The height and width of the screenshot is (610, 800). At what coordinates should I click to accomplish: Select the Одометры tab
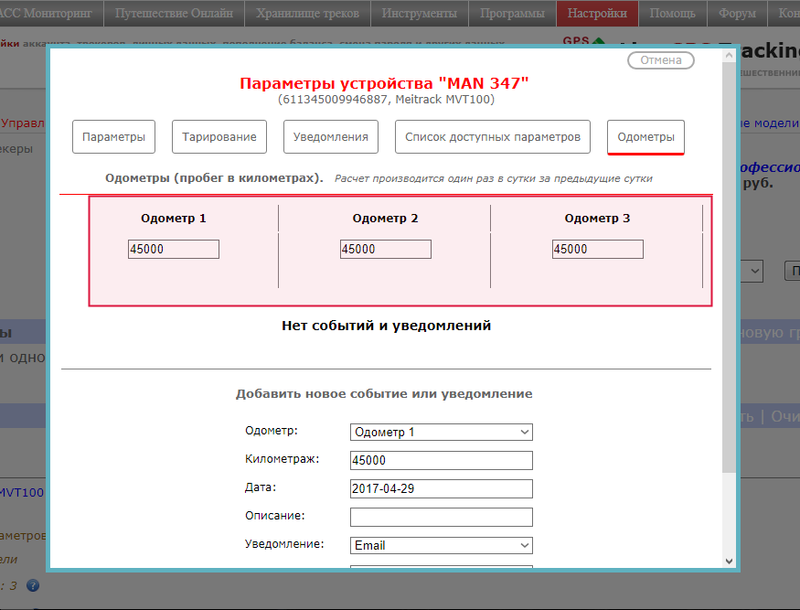point(645,137)
